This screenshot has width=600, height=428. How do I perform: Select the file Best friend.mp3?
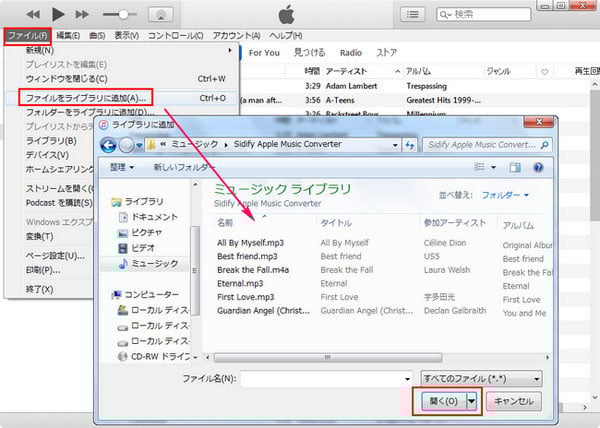click(247, 256)
